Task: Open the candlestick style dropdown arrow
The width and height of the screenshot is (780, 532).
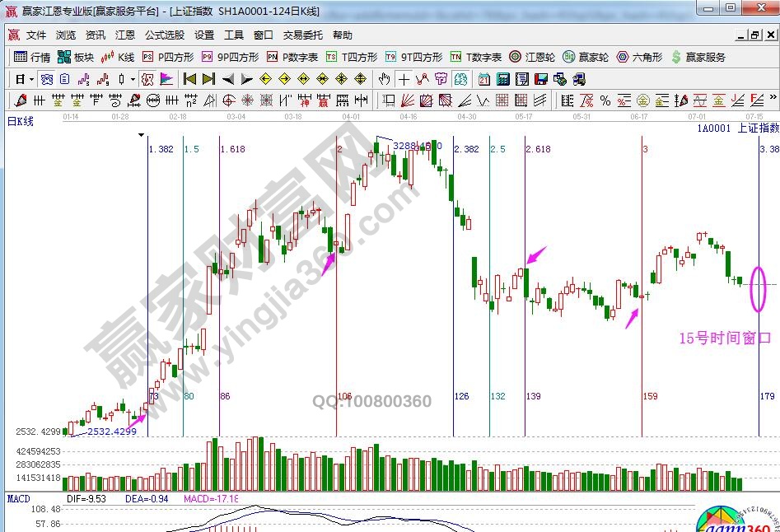Action: [x=133, y=79]
